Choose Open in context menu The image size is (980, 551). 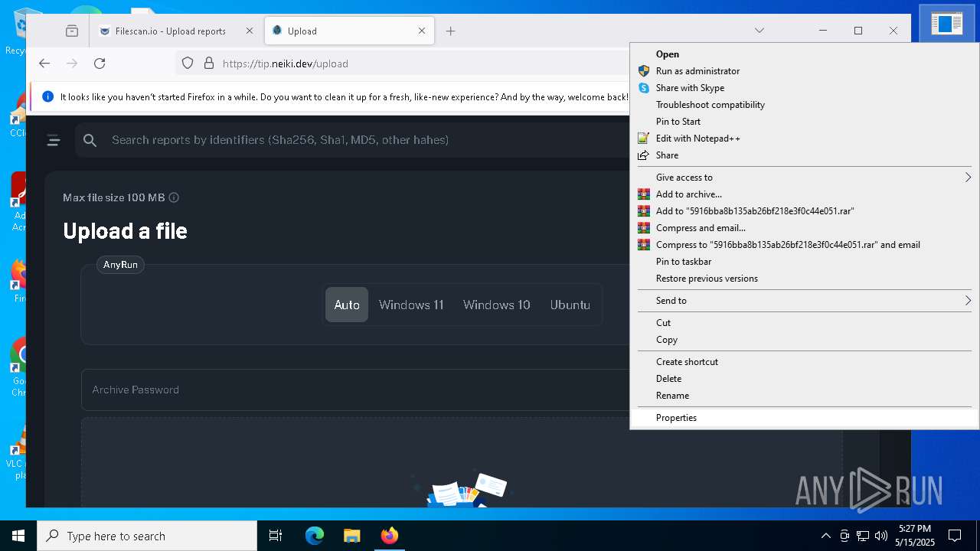(804, 54)
